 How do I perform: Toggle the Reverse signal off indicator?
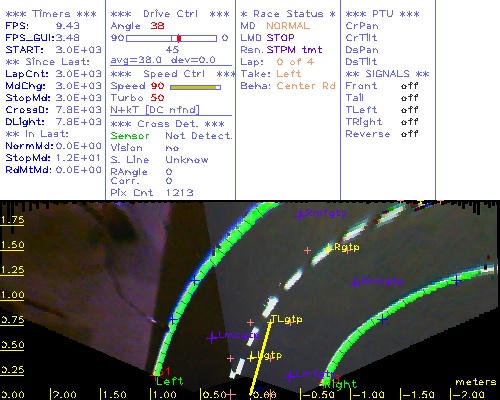tap(409, 134)
